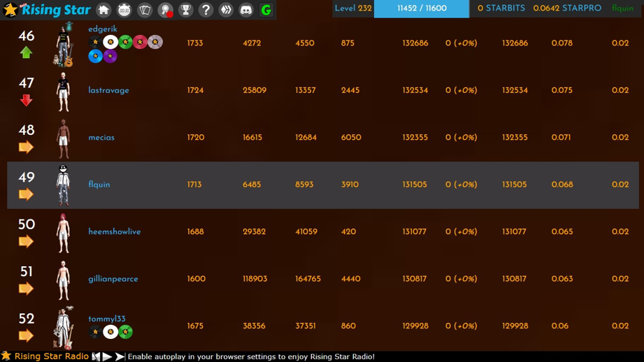Click the green G icon

pyautogui.click(x=266, y=10)
